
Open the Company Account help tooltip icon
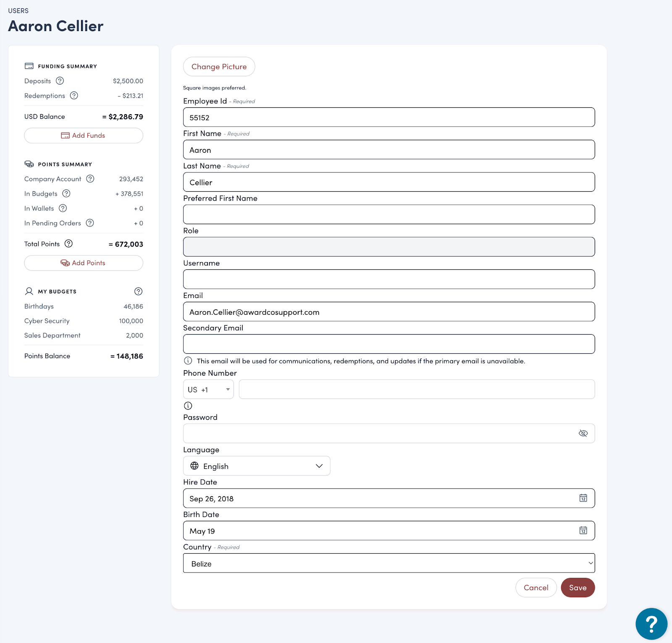click(90, 179)
